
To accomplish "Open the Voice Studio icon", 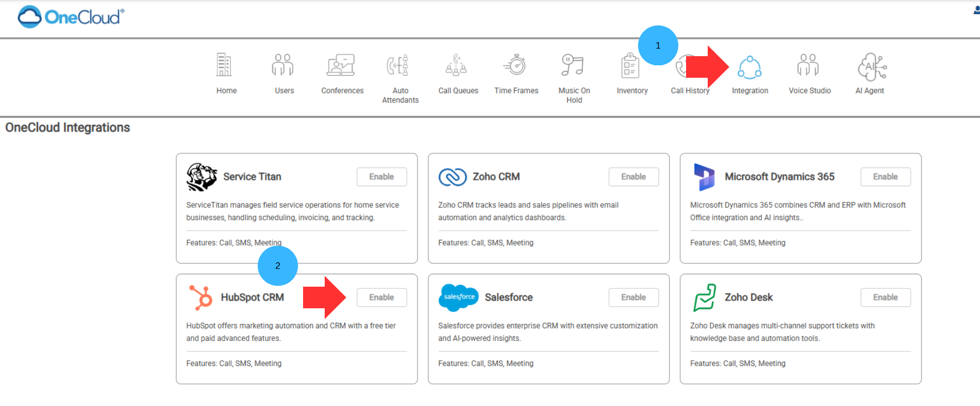I will tap(808, 65).
